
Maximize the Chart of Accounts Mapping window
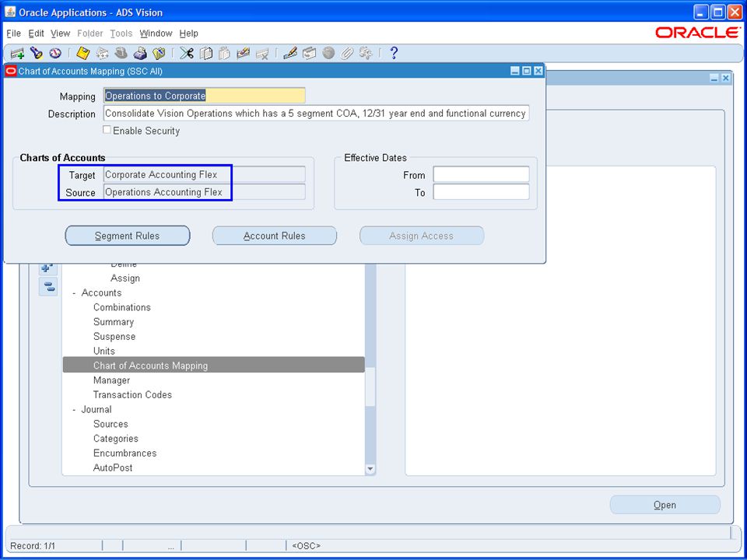click(x=527, y=71)
